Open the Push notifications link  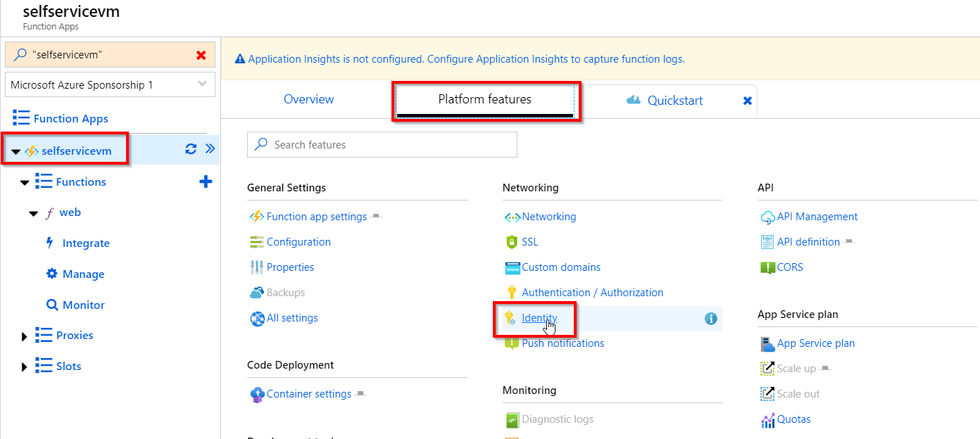click(563, 343)
